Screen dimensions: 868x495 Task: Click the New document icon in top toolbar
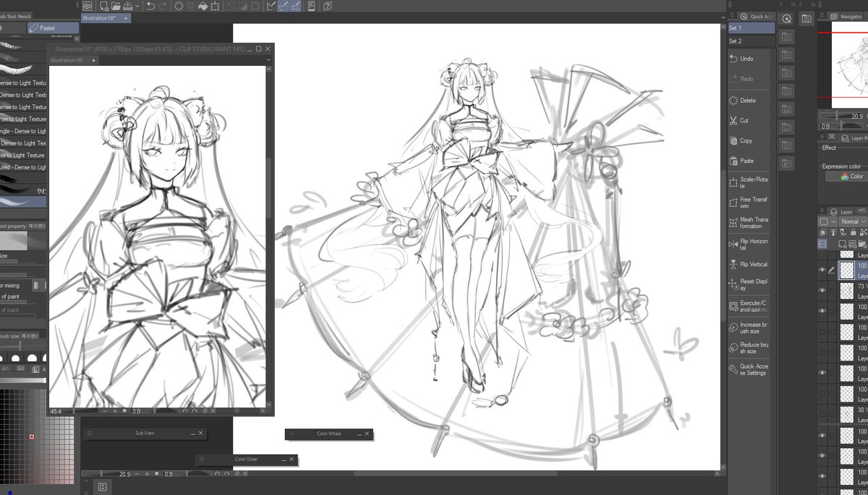click(104, 6)
